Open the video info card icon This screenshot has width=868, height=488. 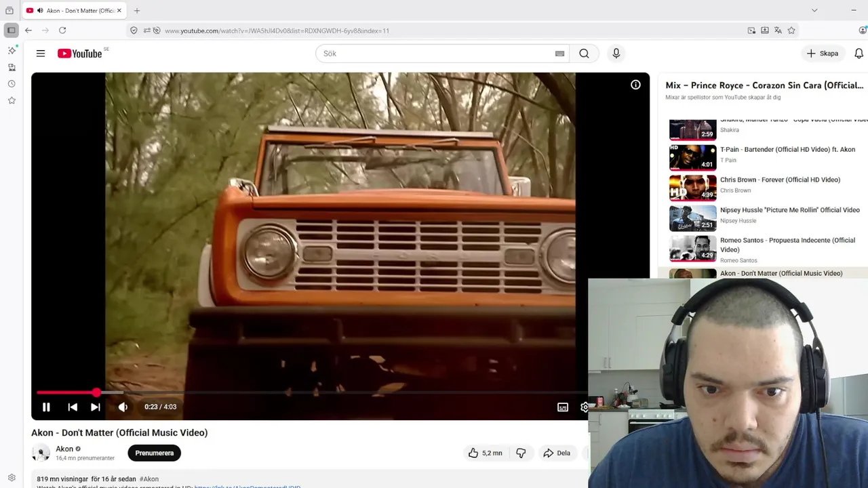tap(635, 85)
